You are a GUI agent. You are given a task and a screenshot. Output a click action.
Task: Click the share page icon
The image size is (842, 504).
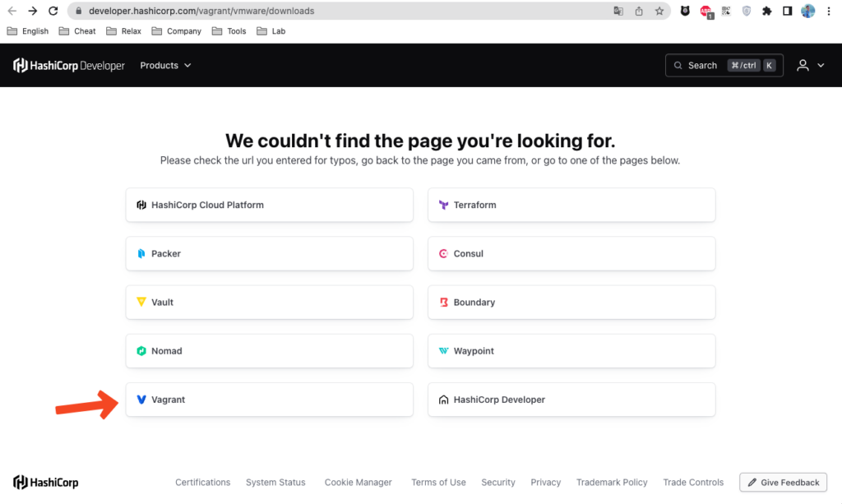(x=639, y=11)
